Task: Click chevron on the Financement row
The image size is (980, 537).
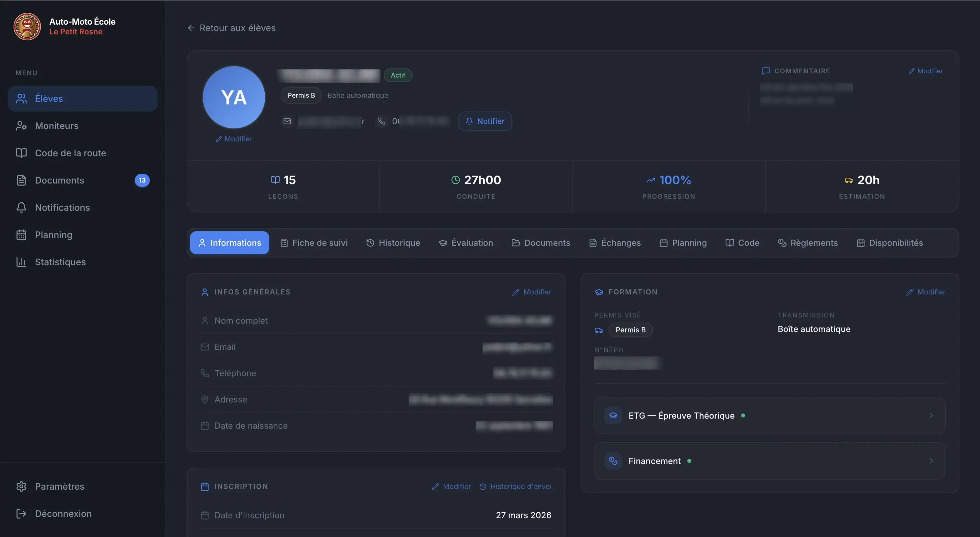Action: pos(931,461)
